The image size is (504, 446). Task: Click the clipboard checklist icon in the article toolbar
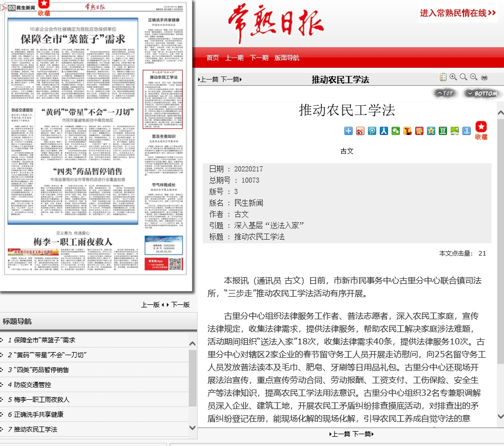[x=443, y=77]
